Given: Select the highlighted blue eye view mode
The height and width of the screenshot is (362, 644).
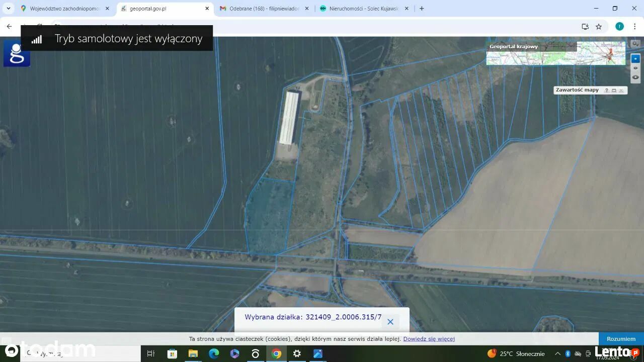Looking at the screenshot, I should (635, 58).
